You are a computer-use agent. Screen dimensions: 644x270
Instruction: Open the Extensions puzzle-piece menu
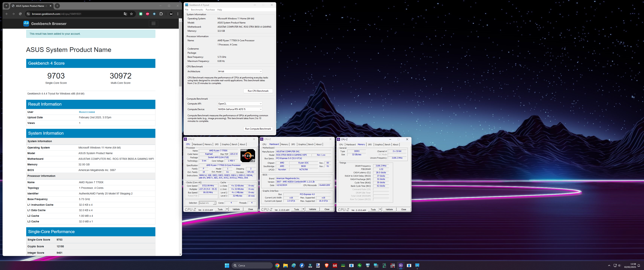click(161, 14)
